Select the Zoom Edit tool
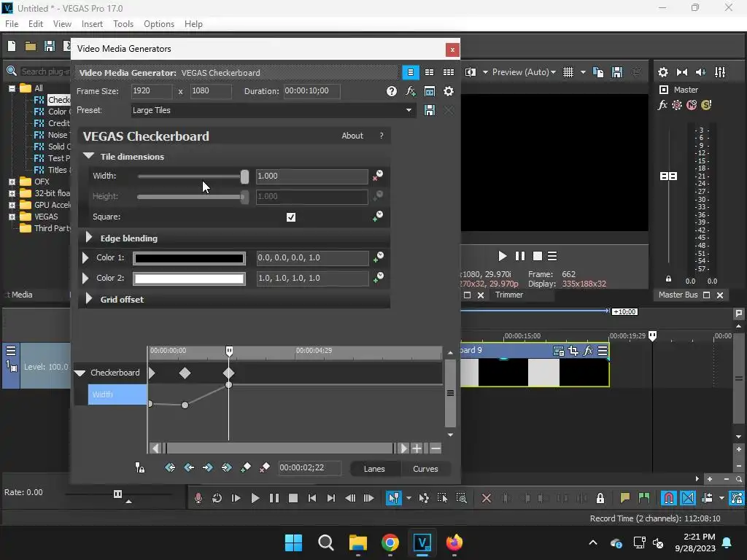Image resolution: width=747 pixels, height=560 pixels. (x=461, y=498)
